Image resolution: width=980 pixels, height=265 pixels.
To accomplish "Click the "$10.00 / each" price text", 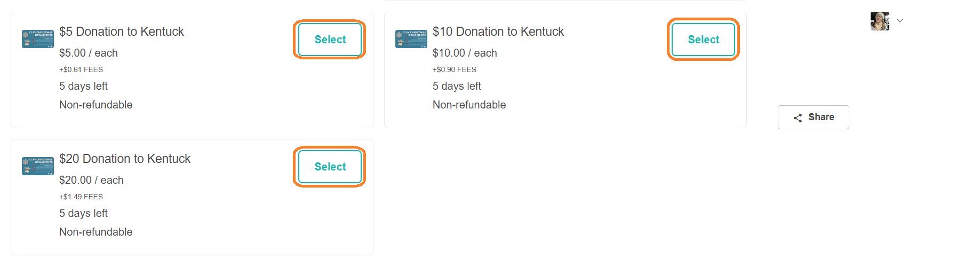I will 465,53.
